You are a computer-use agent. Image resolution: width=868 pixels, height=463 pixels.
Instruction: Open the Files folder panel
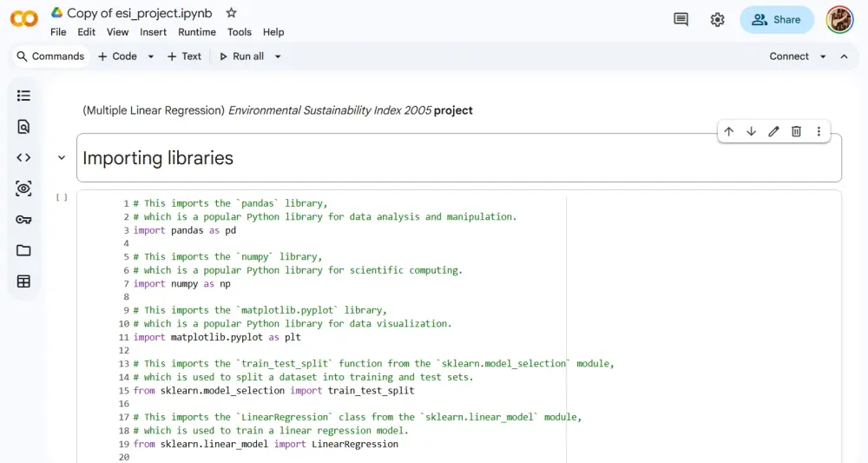tap(23, 250)
